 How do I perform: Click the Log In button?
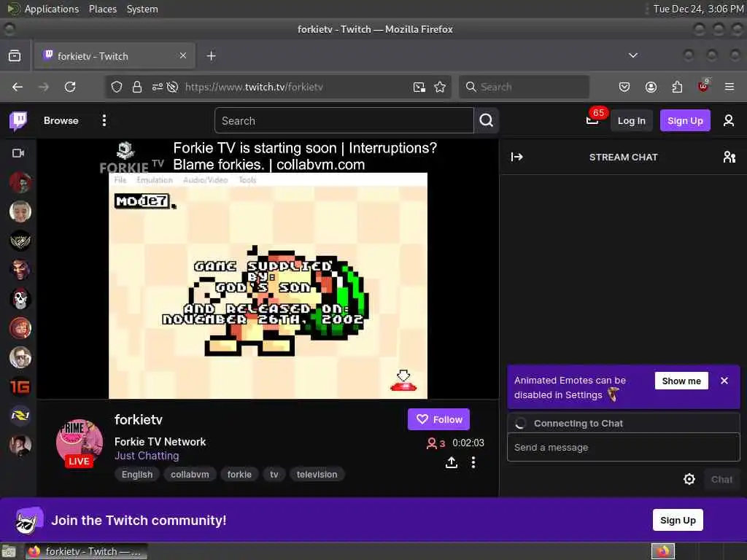point(631,120)
